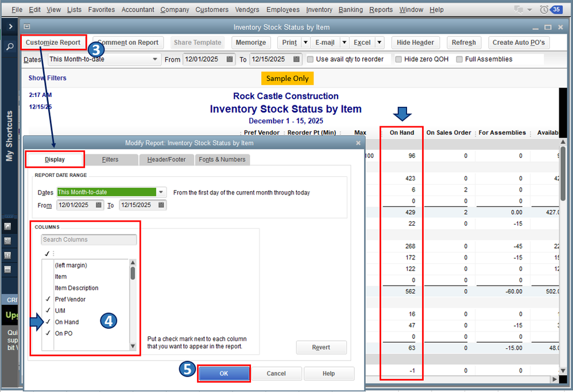Open dialog Dates dropdown showing This Month-to-date
Image resolution: width=573 pixels, height=392 pixels.
coord(161,192)
